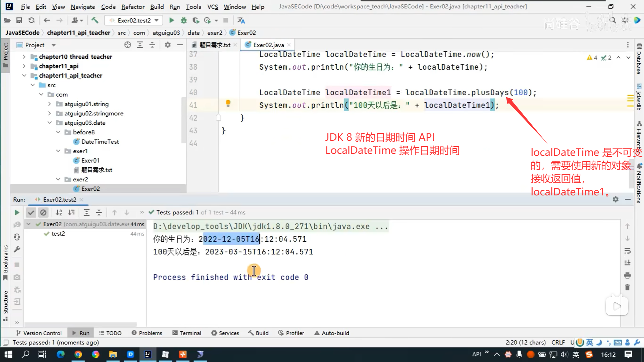Expand the chapter10_thread_teacher module
The width and height of the screenshot is (644, 362).
pos(24,57)
